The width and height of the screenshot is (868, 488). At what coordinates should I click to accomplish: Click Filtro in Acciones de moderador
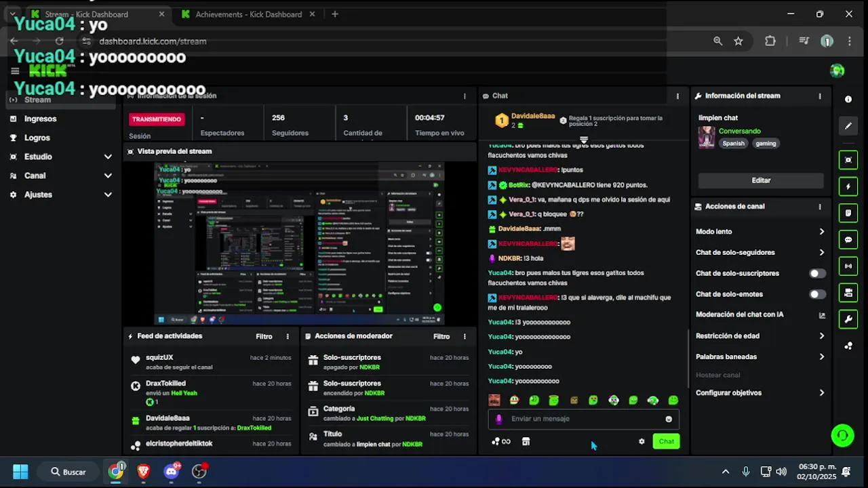[x=441, y=337]
